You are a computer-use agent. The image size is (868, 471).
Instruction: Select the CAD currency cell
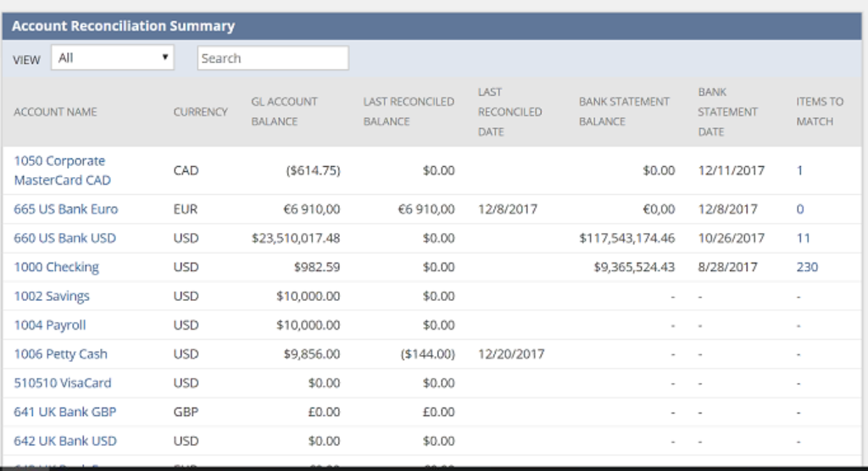(186, 170)
